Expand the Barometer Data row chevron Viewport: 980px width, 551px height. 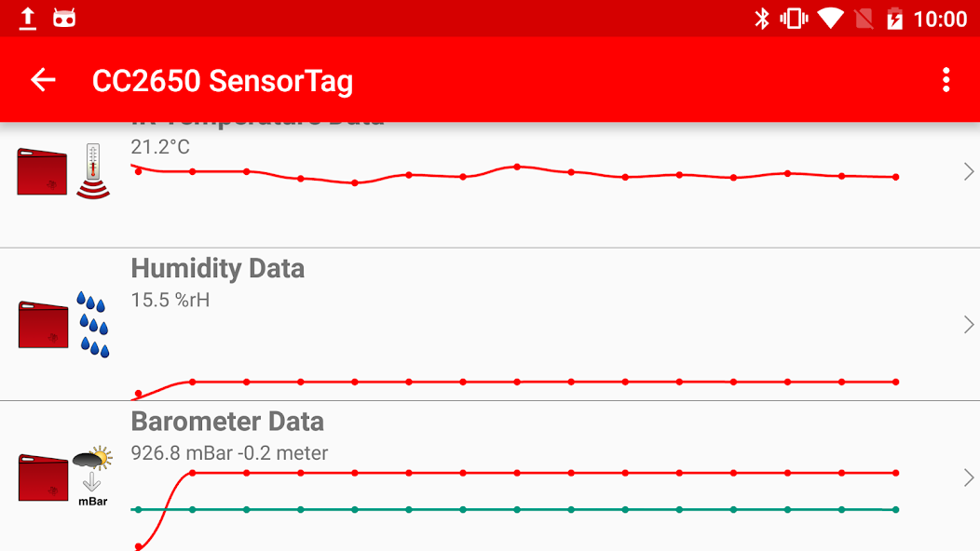(968, 477)
